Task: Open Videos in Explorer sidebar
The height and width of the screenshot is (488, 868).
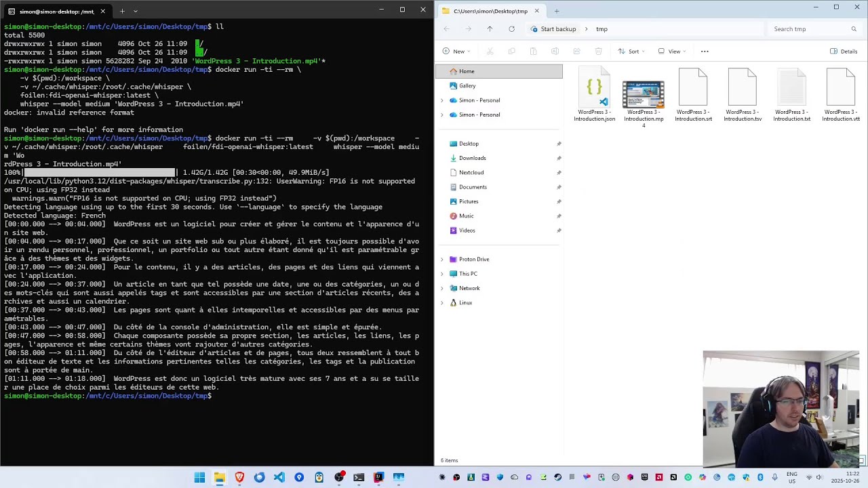Action: click(499, 230)
